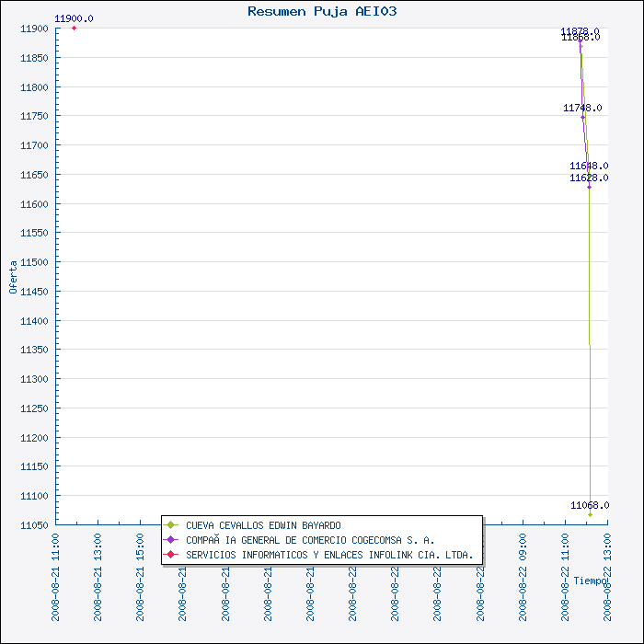Select the green data point at 11068.0
This screenshot has height=644, width=644.
click(x=590, y=514)
